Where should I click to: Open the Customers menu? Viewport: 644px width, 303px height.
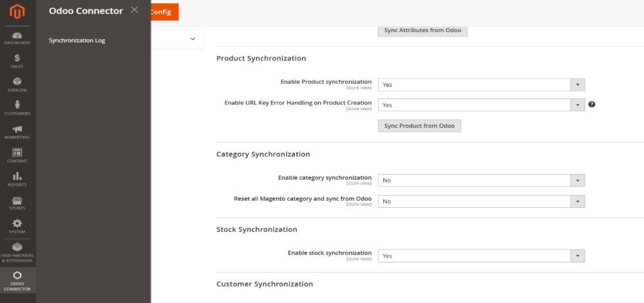[x=17, y=109]
